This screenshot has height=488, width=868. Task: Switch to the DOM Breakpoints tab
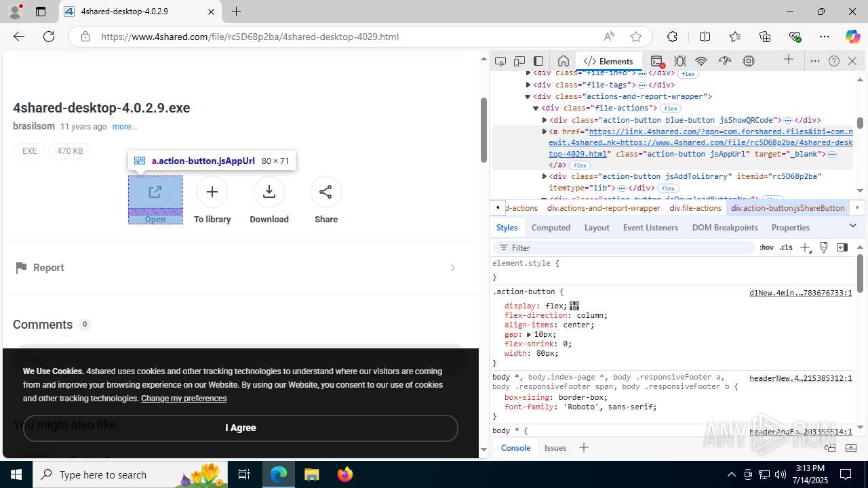pos(725,228)
